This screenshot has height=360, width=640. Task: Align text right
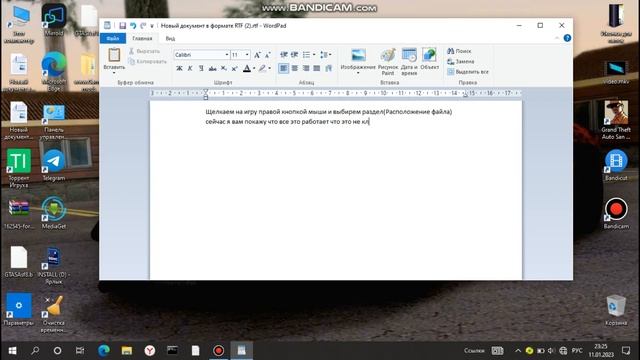[306, 68]
